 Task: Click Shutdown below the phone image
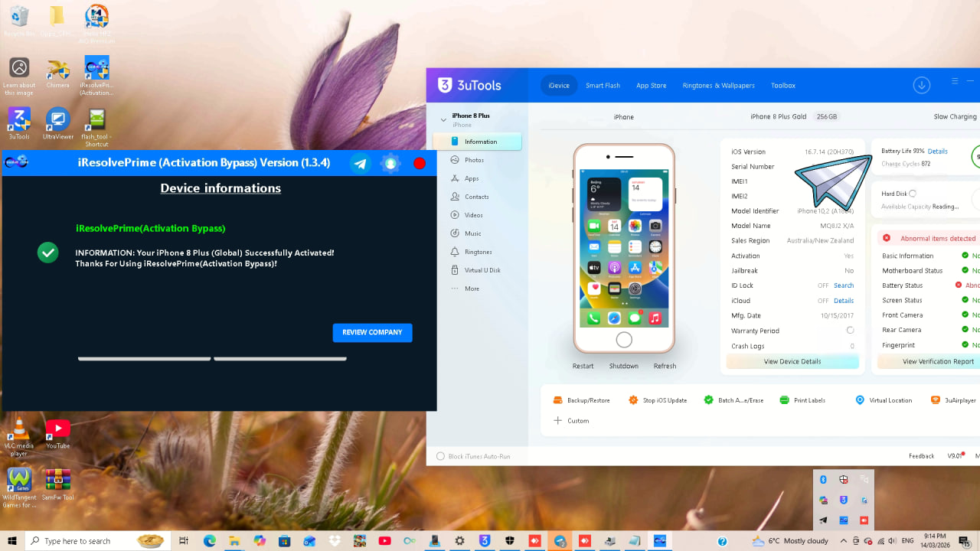click(623, 366)
